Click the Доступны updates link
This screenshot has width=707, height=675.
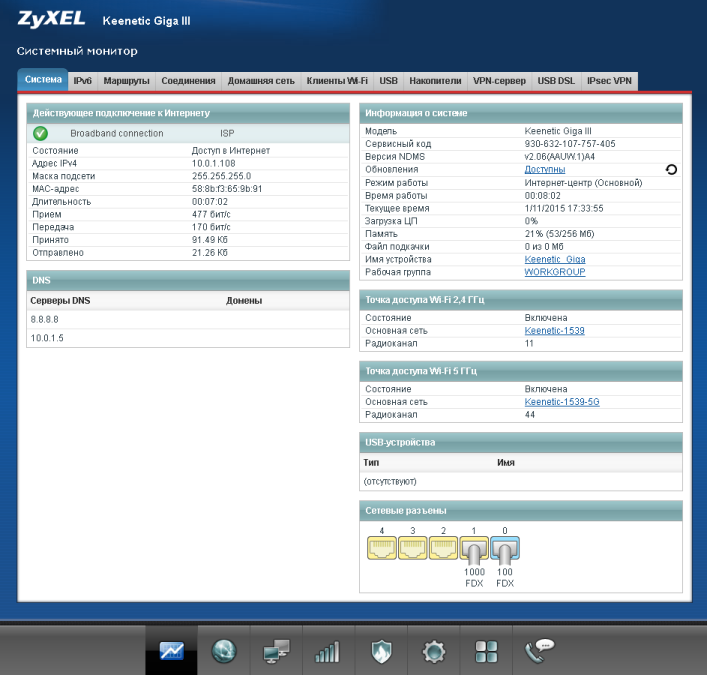(x=545, y=170)
